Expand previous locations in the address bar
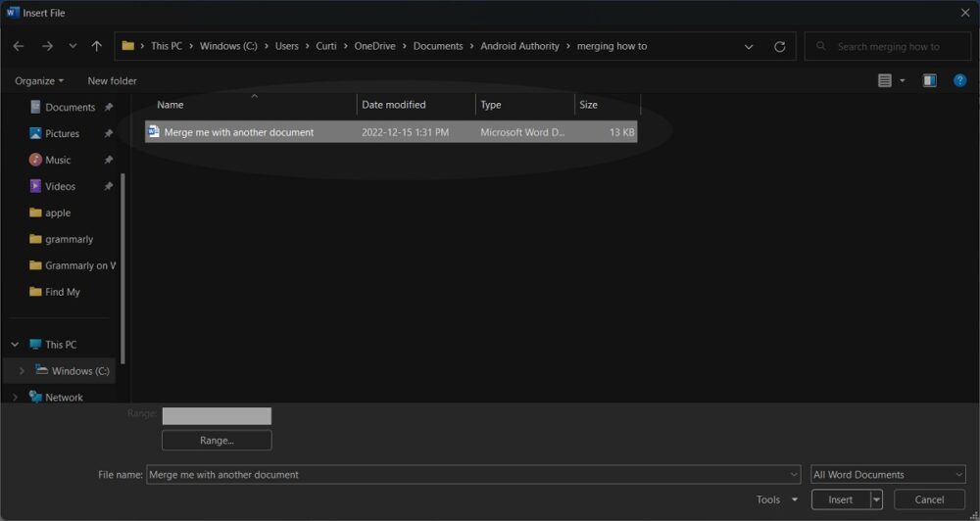 pyautogui.click(x=749, y=46)
